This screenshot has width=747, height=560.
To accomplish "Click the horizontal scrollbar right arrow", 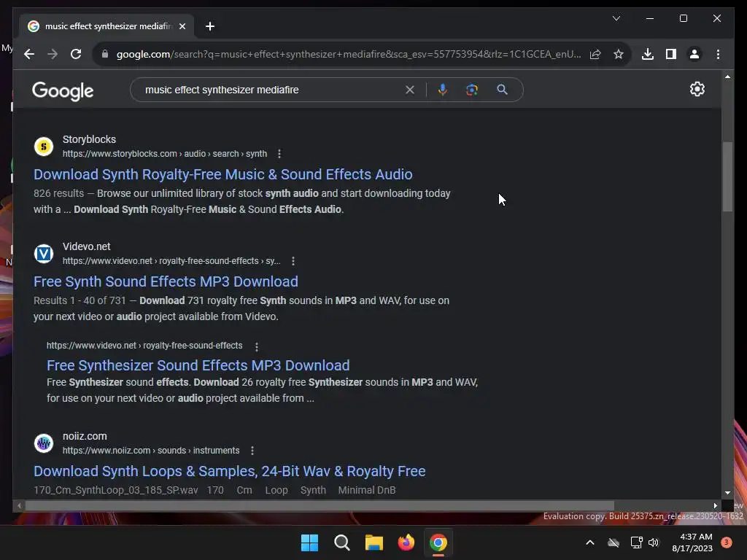I will (x=715, y=506).
